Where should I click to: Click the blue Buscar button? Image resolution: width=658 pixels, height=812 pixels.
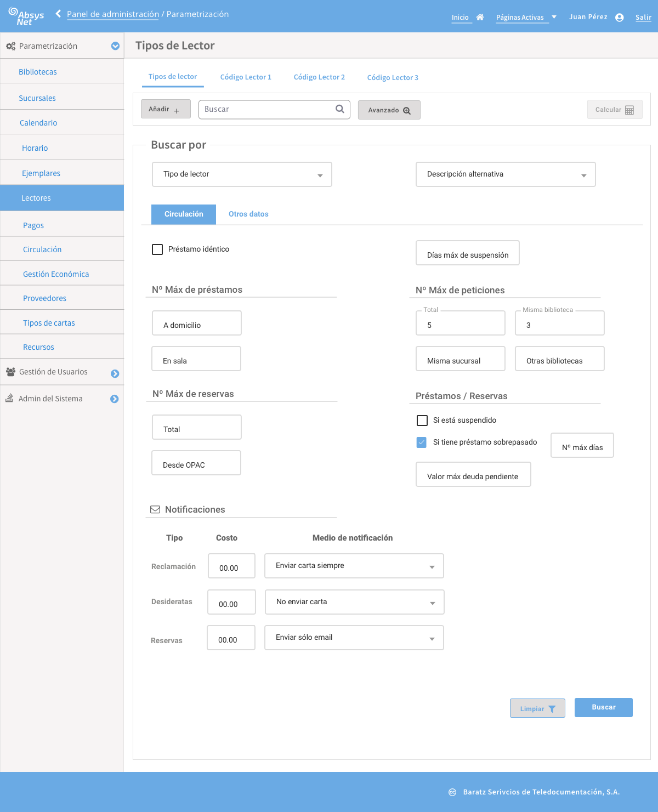[604, 707]
